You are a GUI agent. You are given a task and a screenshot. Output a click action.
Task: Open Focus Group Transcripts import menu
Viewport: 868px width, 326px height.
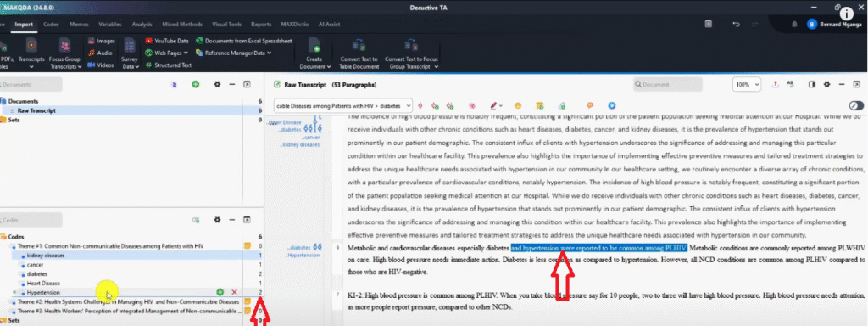click(x=64, y=53)
